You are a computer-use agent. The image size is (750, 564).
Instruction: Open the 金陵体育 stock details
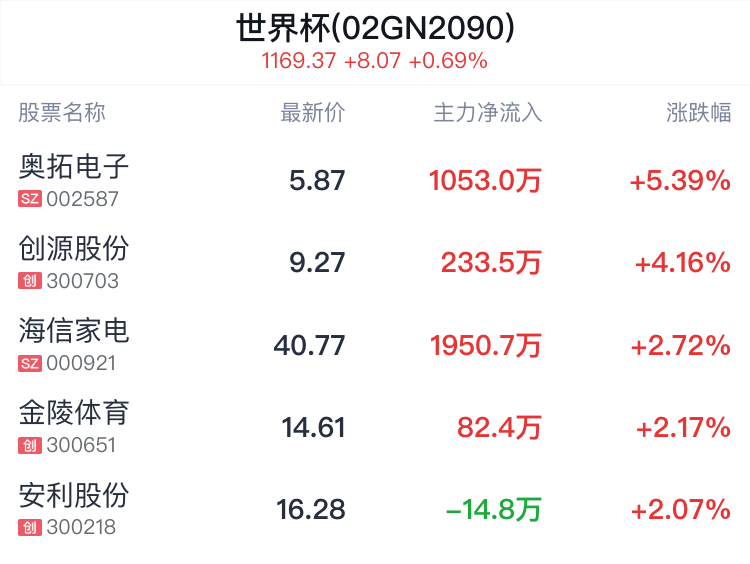pyautogui.click(x=375, y=427)
